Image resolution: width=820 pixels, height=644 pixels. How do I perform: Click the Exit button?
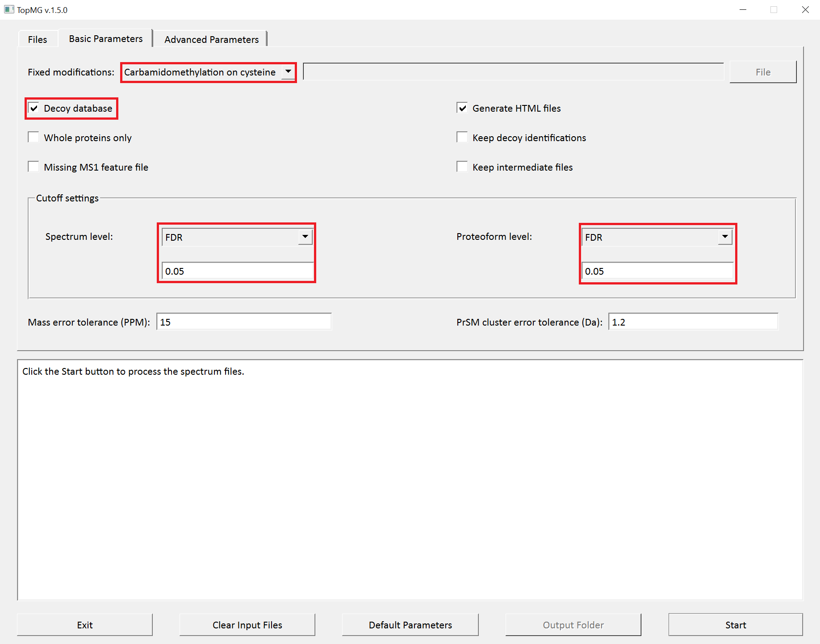point(85,625)
